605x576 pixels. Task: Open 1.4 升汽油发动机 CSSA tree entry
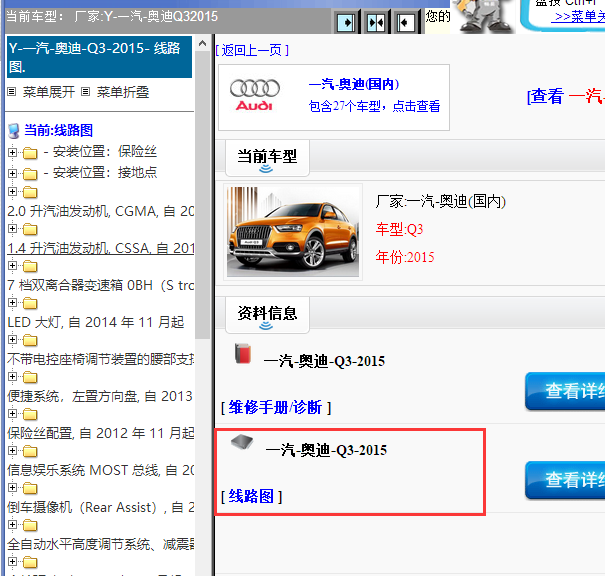(100, 248)
